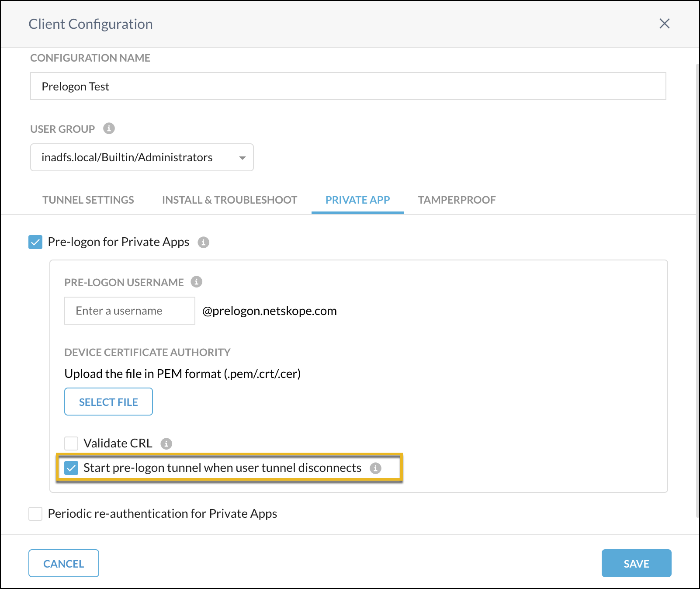This screenshot has height=589, width=700.
Task: Toggle Start pre-logon tunnel when user tunnel disconnects
Action: click(71, 468)
